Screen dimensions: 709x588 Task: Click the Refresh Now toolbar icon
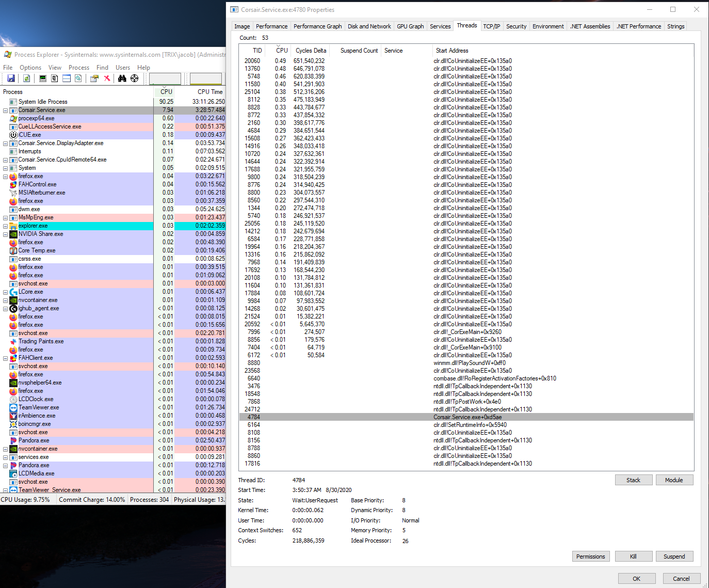point(26,78)
